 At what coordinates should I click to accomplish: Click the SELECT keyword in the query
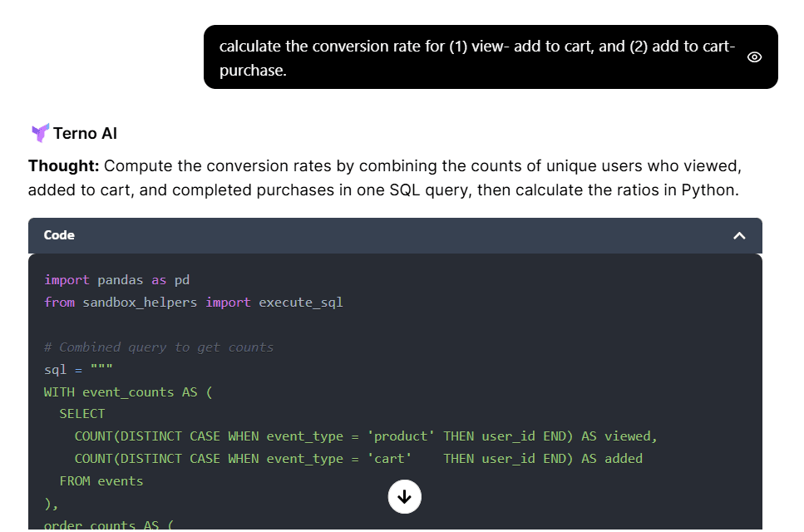82,414
